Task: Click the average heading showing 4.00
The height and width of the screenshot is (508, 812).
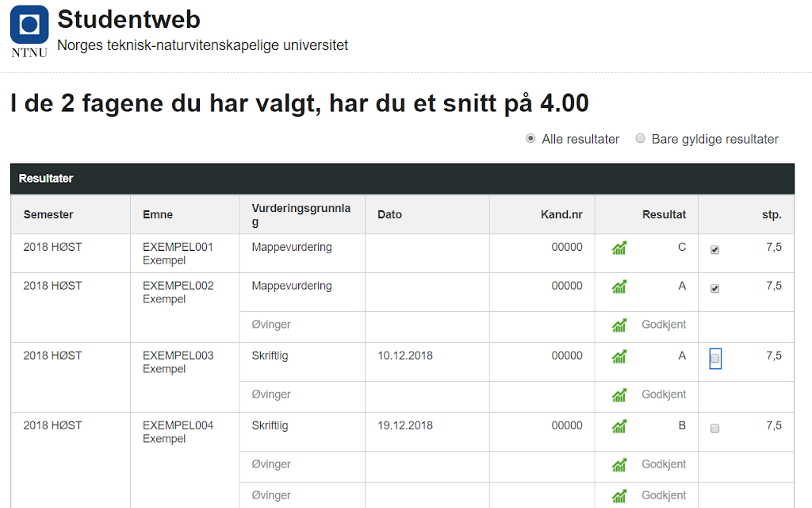Action: (299, 103)
